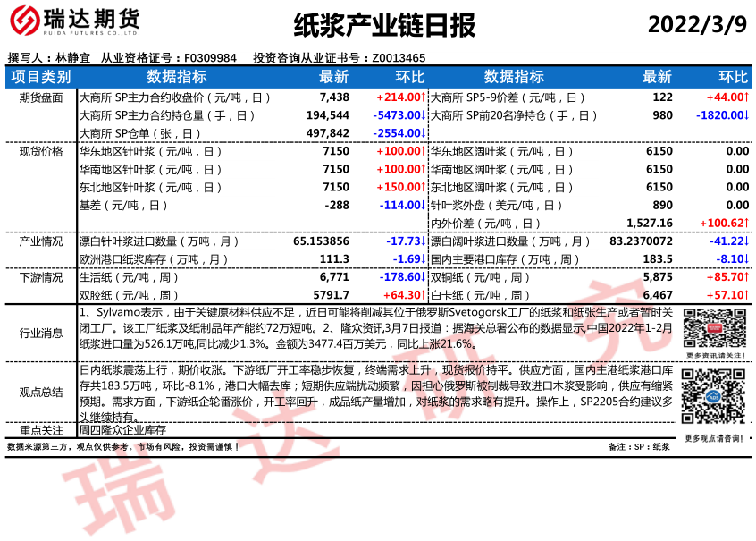
Task: Click the 项目类别 column header
Action: pos(41,77)
